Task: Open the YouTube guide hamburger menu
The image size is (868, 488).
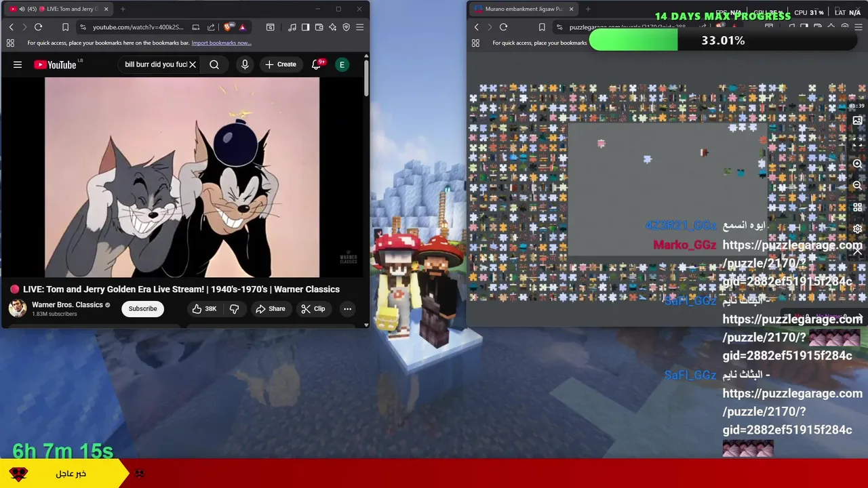Action: pyautogui.click(x=18, y=64)
